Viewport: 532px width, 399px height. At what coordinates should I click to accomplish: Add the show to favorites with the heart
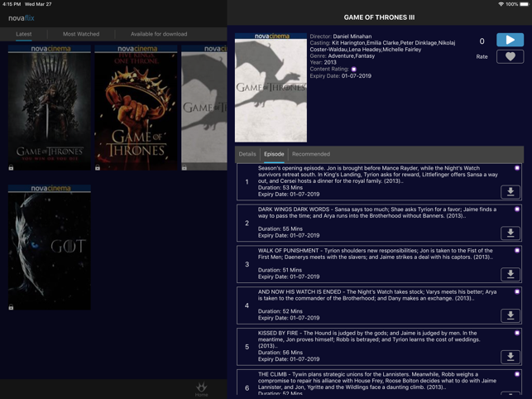(510, 57)
